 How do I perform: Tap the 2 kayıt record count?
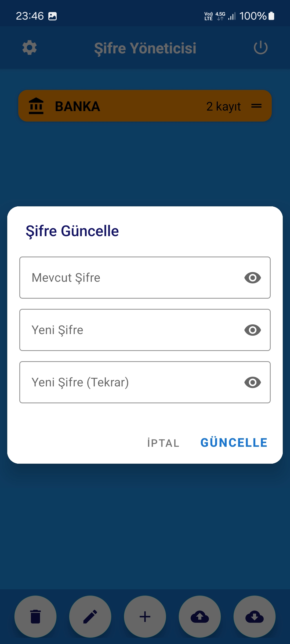point(223,107)
